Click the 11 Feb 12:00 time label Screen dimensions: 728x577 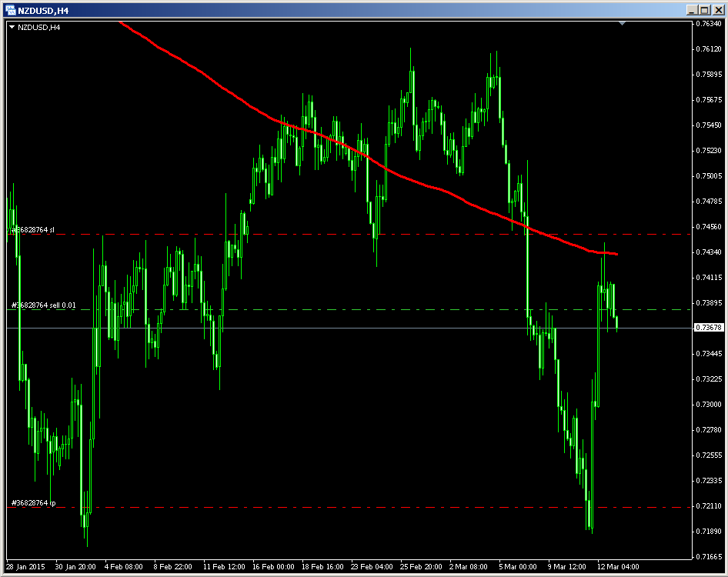tap(224, 567)
